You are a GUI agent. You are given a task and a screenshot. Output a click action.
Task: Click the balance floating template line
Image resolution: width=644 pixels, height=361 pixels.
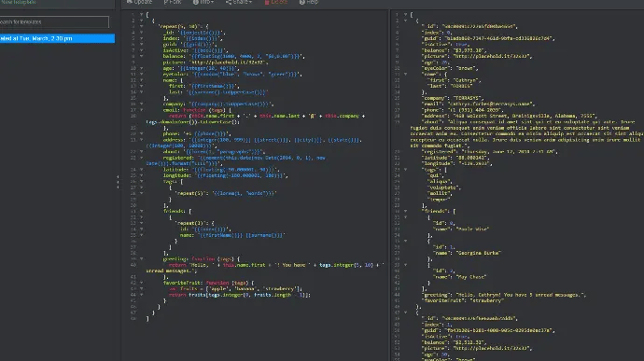(233, 56)
